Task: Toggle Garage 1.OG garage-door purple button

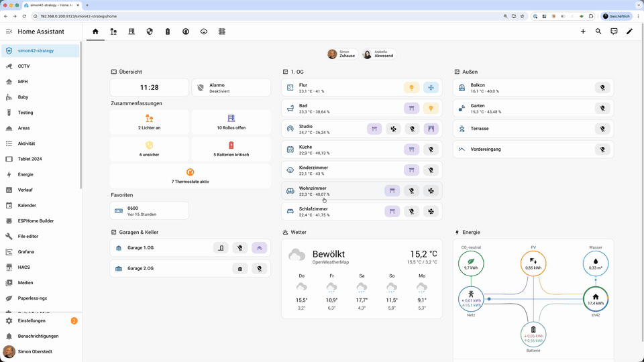Action: point(259,248)
